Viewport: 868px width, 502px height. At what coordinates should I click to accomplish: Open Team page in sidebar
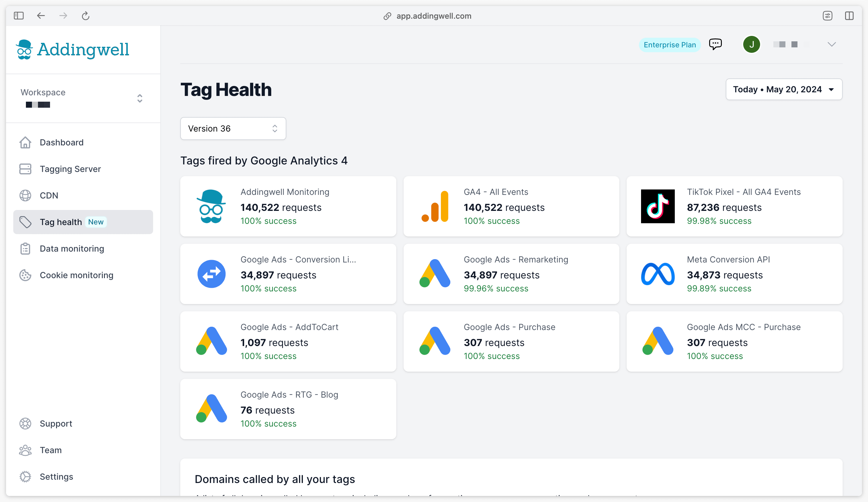[51, 450]
